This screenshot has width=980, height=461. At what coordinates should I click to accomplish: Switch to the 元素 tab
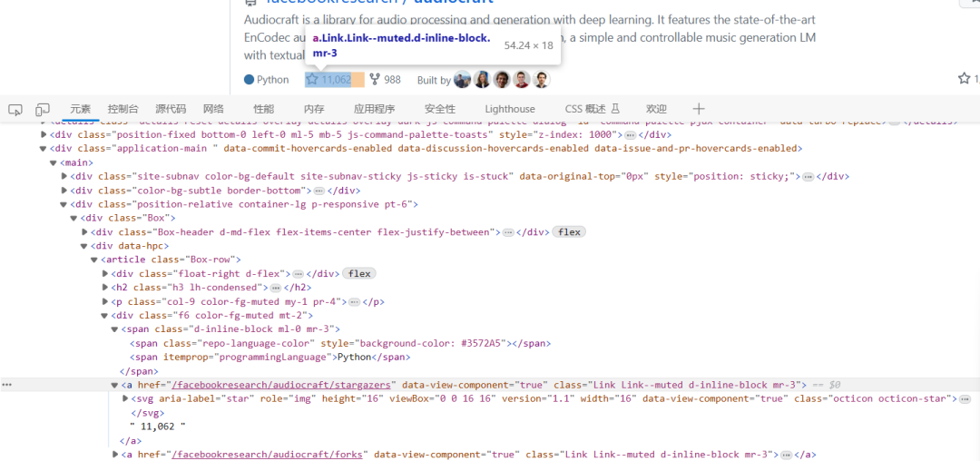tap(81, 109)
